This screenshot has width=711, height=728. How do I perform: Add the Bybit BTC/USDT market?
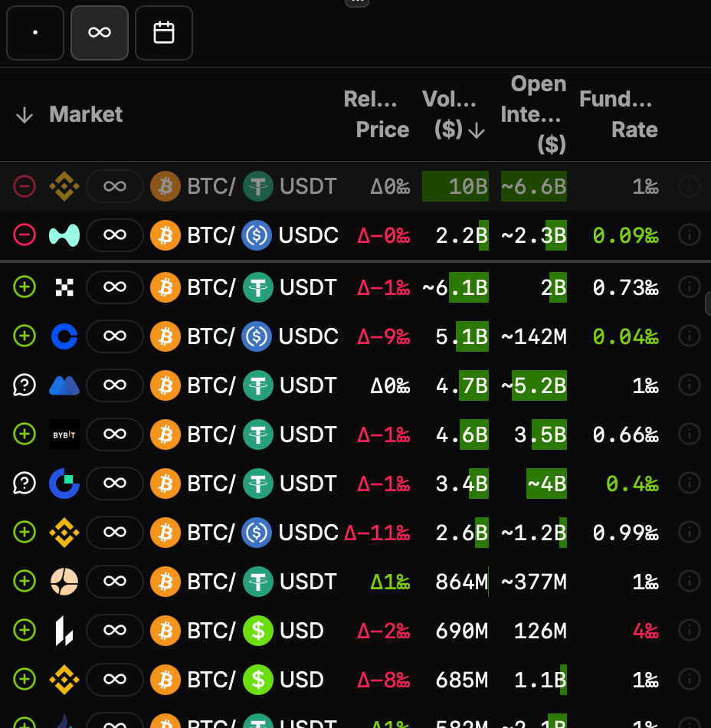coord(25,435)
